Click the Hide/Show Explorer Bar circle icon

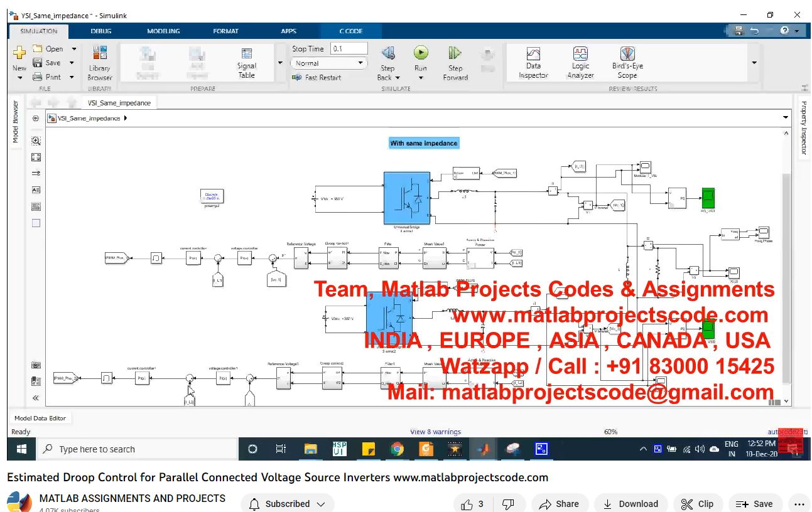pyautogui.click(x=36, y=119)
